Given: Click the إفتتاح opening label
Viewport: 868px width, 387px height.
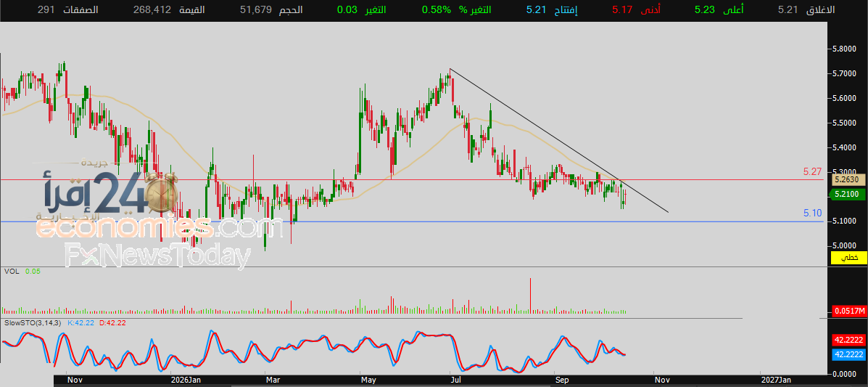Looking at the screenshot, I should coord(565,10).
